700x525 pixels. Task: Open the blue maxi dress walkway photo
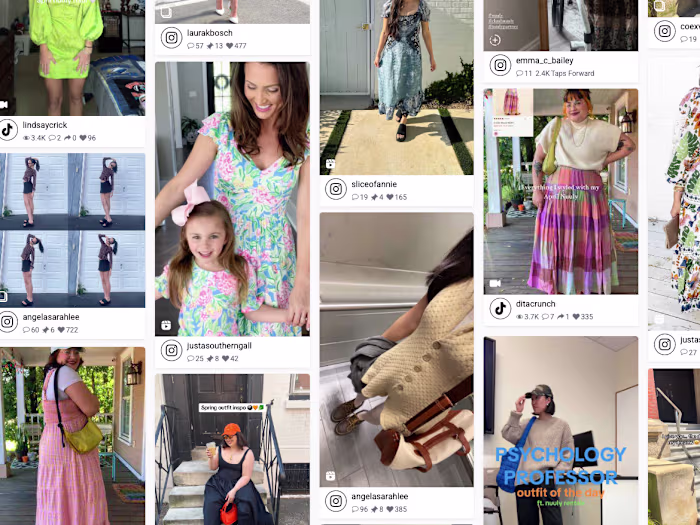(x=396, y=88)
